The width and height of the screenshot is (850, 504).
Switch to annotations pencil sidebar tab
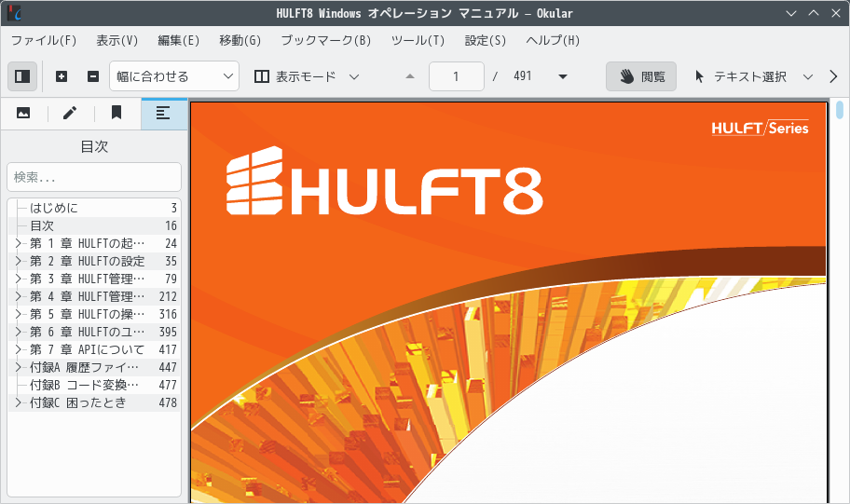(x=70, y=114)
